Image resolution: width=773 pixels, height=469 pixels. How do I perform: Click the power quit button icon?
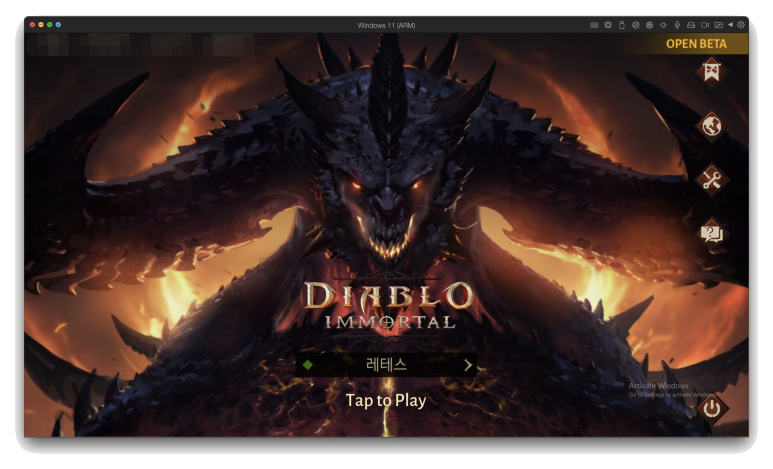coord(711,408)
